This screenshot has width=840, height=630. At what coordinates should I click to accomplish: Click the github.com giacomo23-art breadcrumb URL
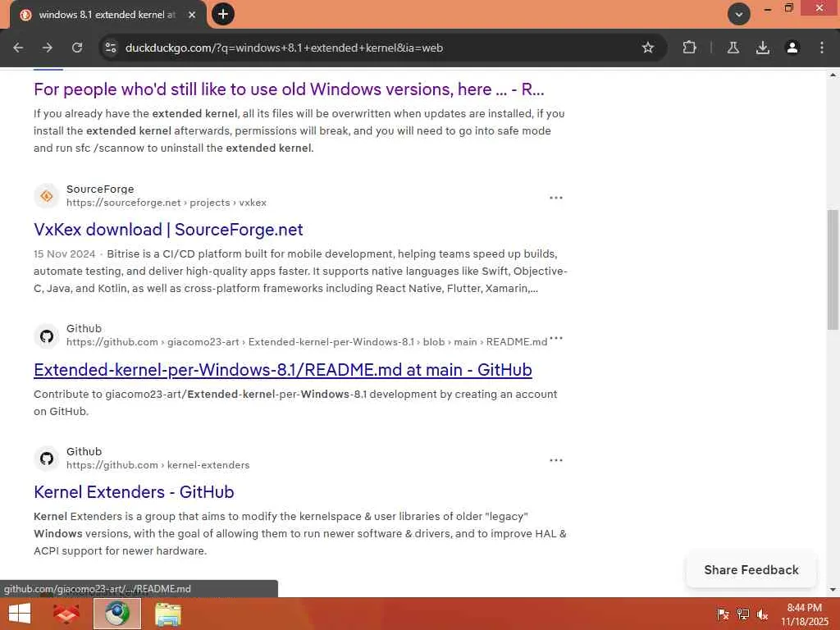click(307, 342)
